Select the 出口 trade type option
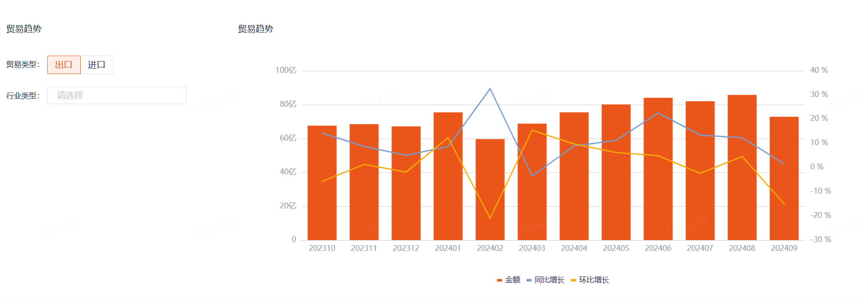Viewport: 868px width, 302px height. click(63, 65)
